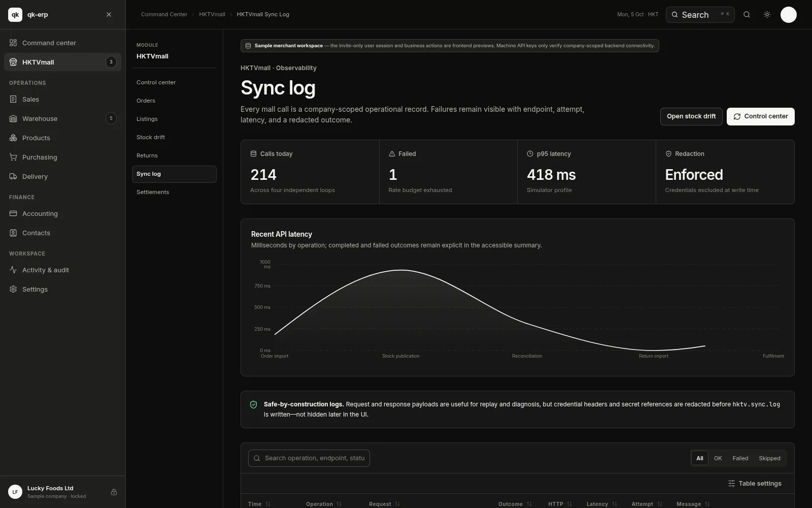Click the search field for operations and endpoints
This screenshot has height=508, width=812.
(309, 458)
